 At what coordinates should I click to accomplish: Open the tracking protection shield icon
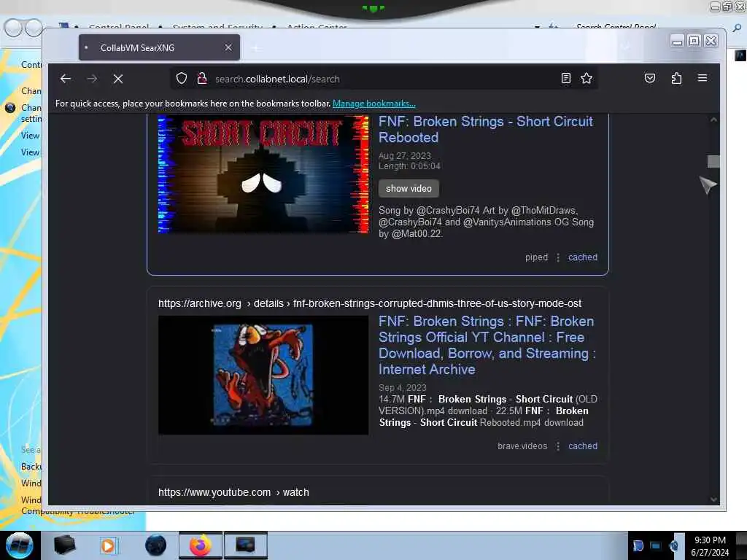point(182,78)
